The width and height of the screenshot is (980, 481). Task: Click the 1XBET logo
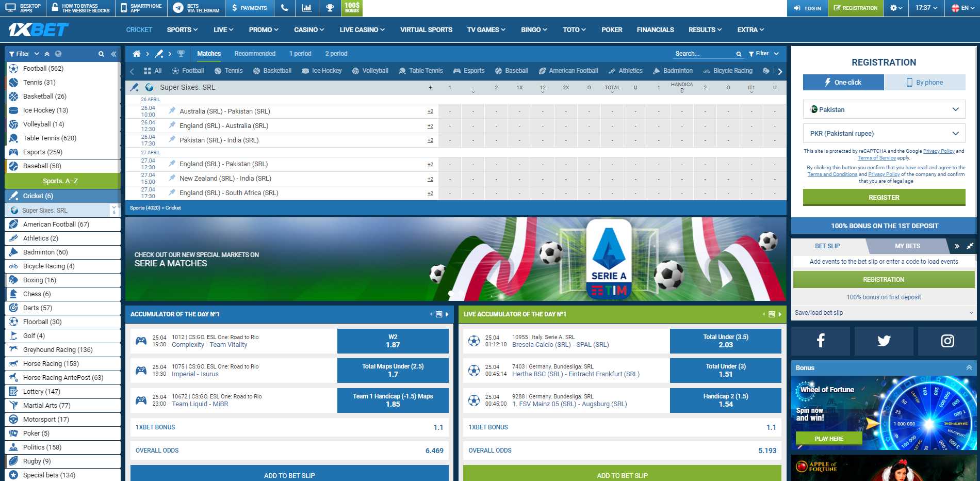pos(38,30)
